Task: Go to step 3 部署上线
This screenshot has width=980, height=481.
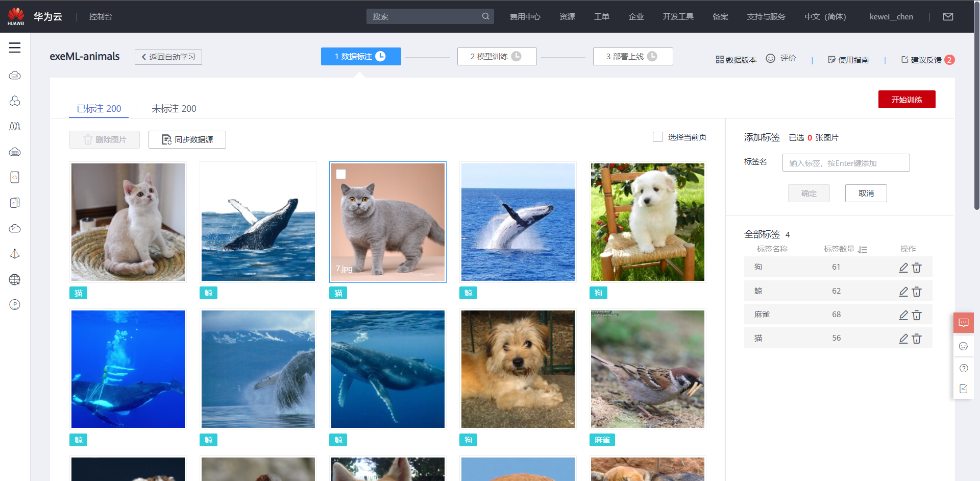Action: coord(633,56)
